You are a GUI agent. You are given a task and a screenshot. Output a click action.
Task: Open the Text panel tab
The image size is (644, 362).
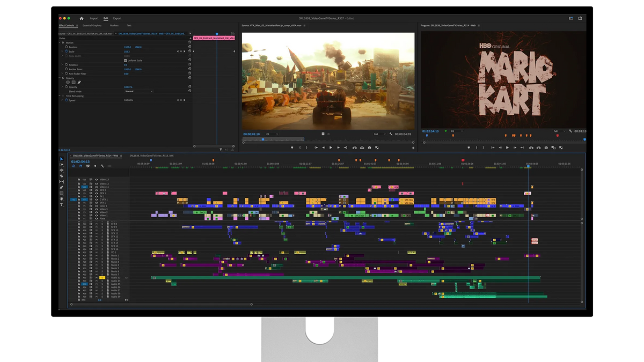click(129, 25)
